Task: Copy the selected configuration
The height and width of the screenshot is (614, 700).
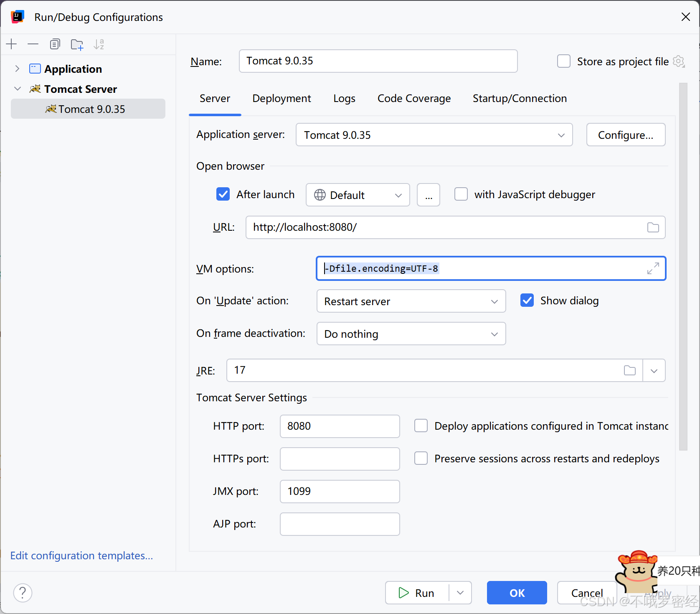Action: [55, 44]
